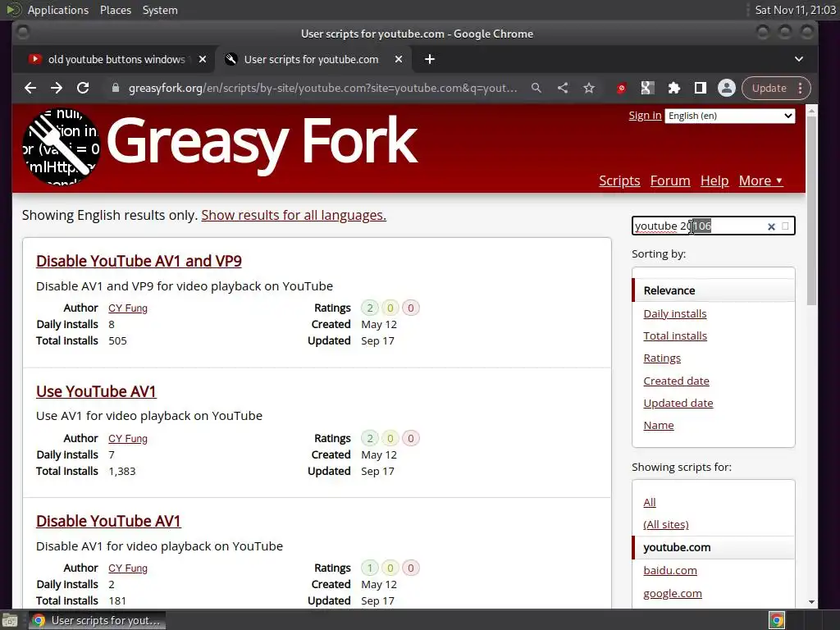The width and height of the screenshot is (840, 630).
Task: Open the Applications menu
Action: click(58, 10)
